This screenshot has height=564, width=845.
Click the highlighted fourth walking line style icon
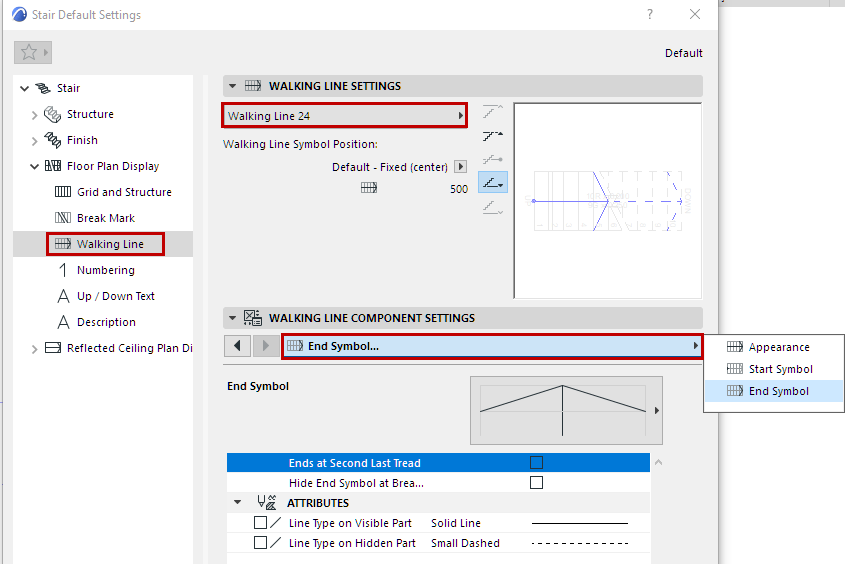(x=492, y=183)
